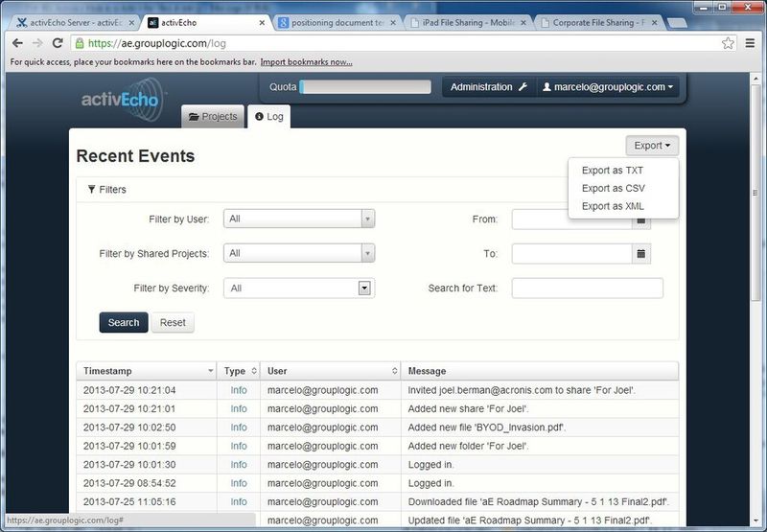Bookmark the page with the star icon
767x532 pixels.
[x=728, y=43]
